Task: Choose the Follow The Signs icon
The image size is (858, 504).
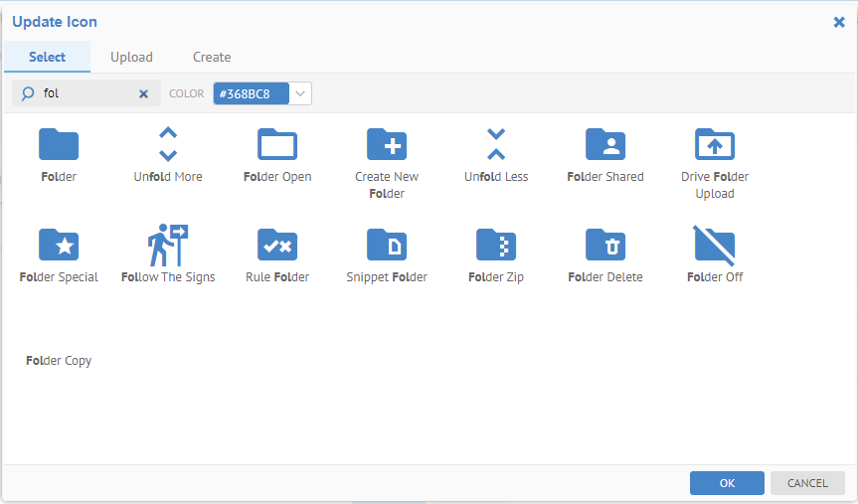Action: pyautogui.click(x=168, y=245)
